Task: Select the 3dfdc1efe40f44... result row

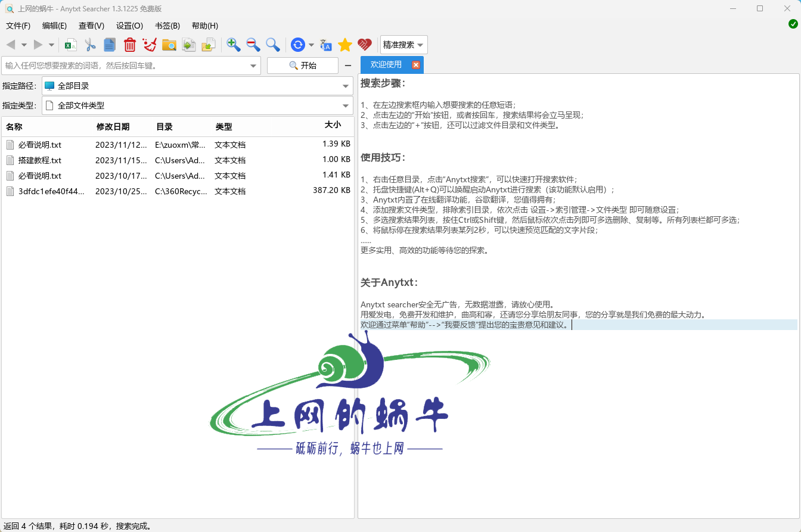Action: [178, 191]
